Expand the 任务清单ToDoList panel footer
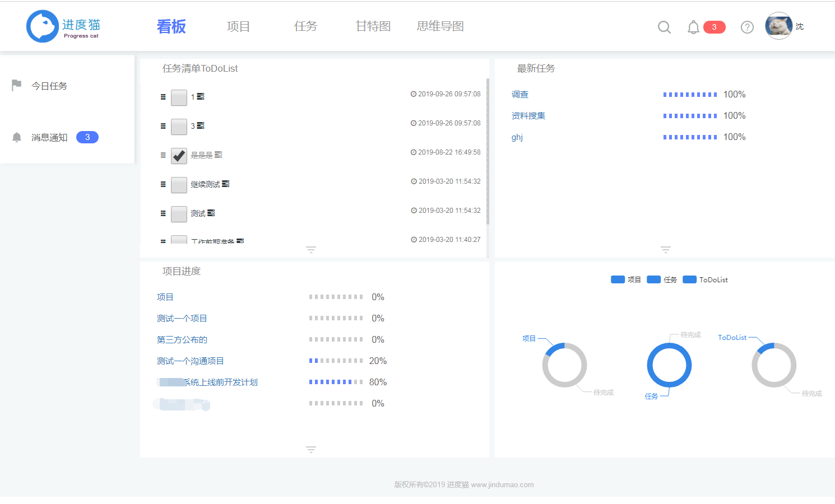The width and height of the screenshot is (835, 504). (311, 249)
